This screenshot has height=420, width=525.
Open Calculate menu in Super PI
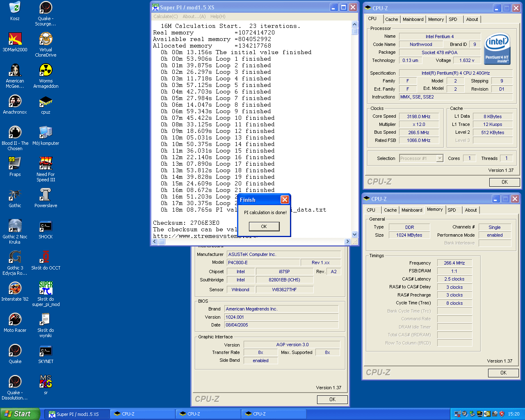(x=166, y=16)
